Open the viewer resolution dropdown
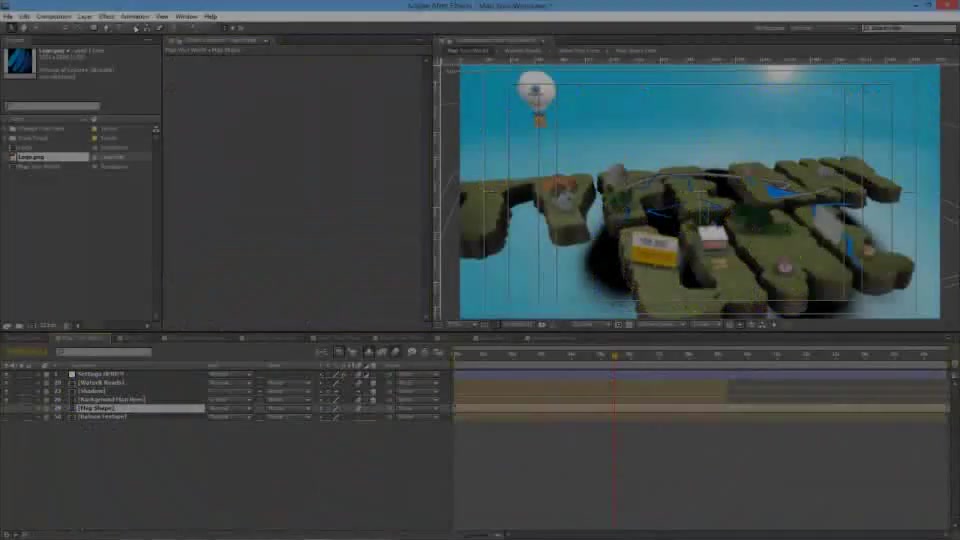 (x=591, y=324)
